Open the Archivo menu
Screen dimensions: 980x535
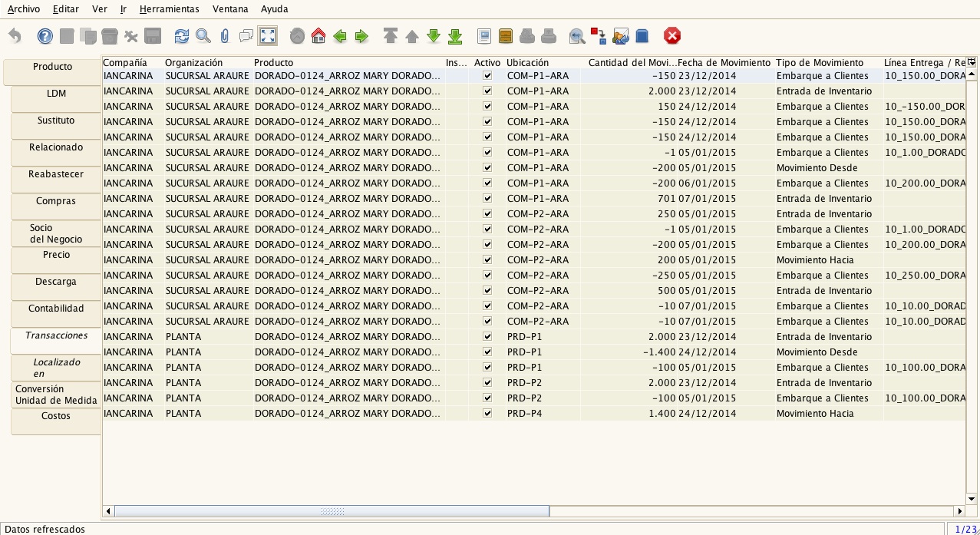point(24,9)
